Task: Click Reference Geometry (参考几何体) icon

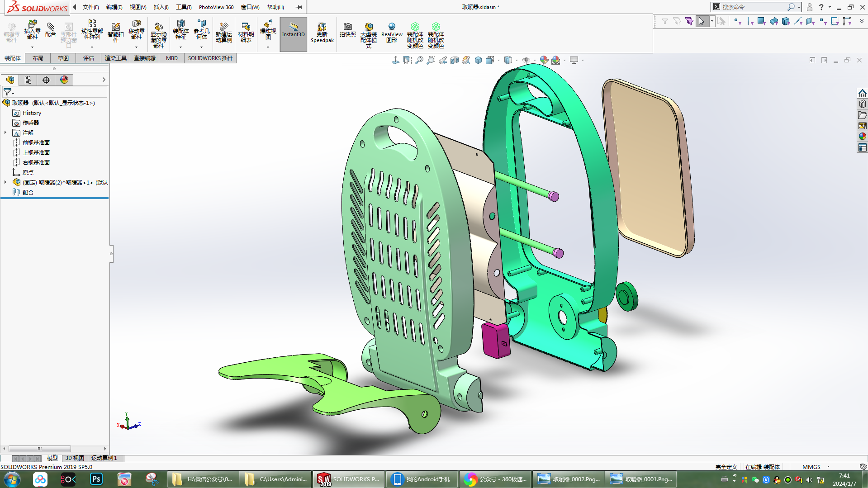Action: coord(202,30)
